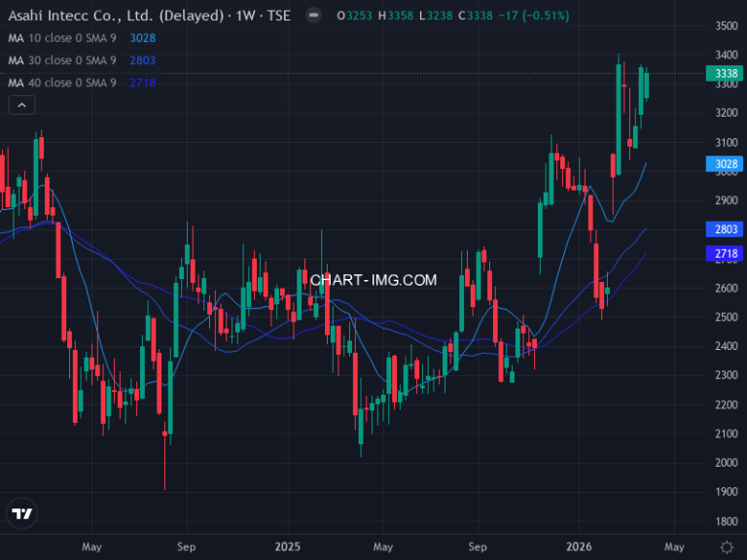
Task: Click the gray market status dot icon
Action: pos(313,16)
